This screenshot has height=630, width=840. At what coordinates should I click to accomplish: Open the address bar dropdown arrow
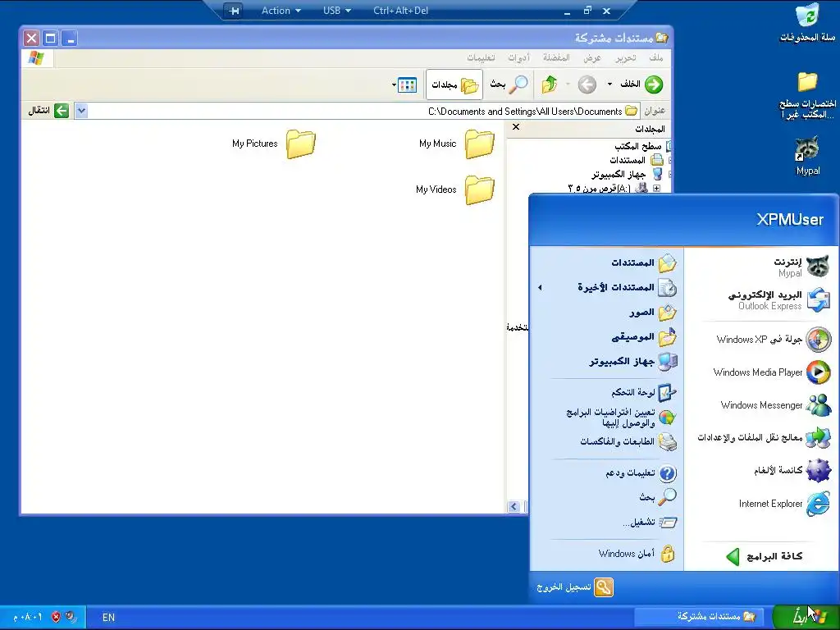pyautogui.click(x=81, y=111)
